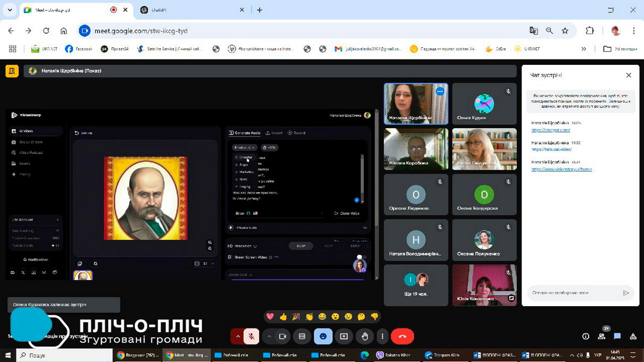The width and height of the screenshot is (644, 362).
Task: Toggle the chat panel icon
Action: [617, 336]
